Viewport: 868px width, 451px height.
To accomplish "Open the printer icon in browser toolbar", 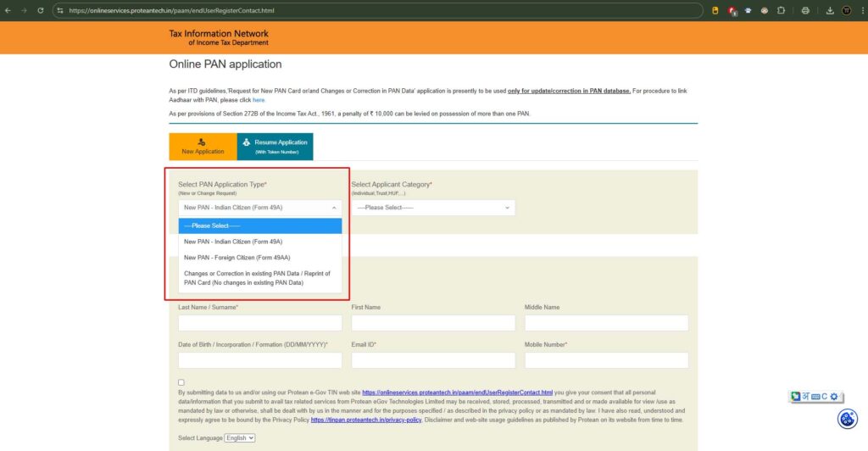I will tap(805, 10).
